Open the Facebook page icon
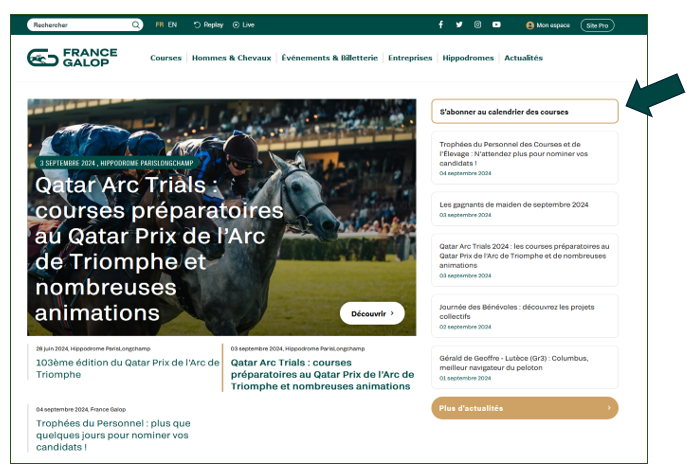The width and height of the screenshot is (691, 475). (441, 25)
